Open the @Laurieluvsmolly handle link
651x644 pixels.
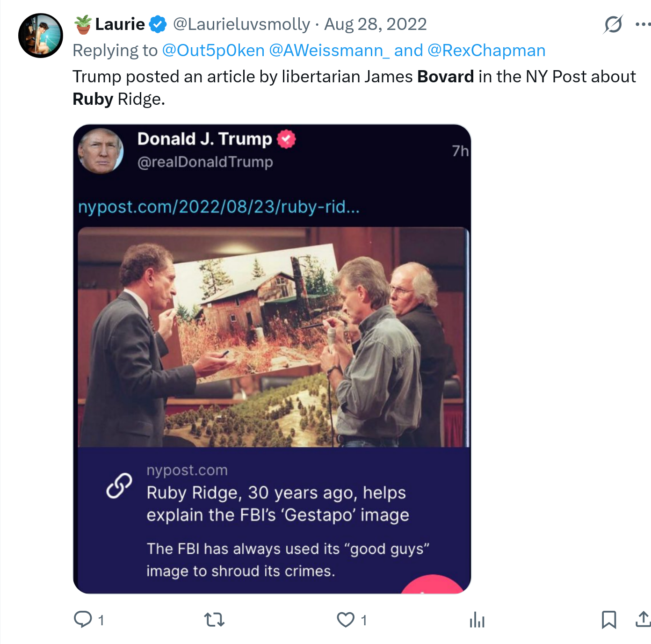tap(241, 24)
